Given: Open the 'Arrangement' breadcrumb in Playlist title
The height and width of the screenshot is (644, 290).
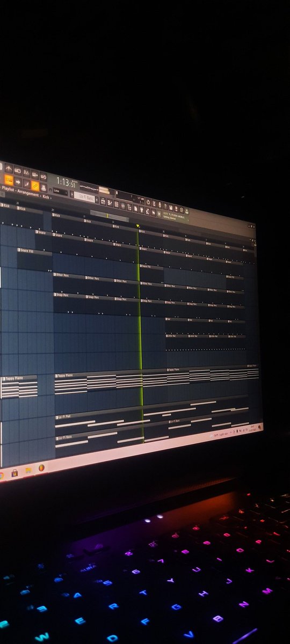Looking at the screenshot, I should (27, 193).
